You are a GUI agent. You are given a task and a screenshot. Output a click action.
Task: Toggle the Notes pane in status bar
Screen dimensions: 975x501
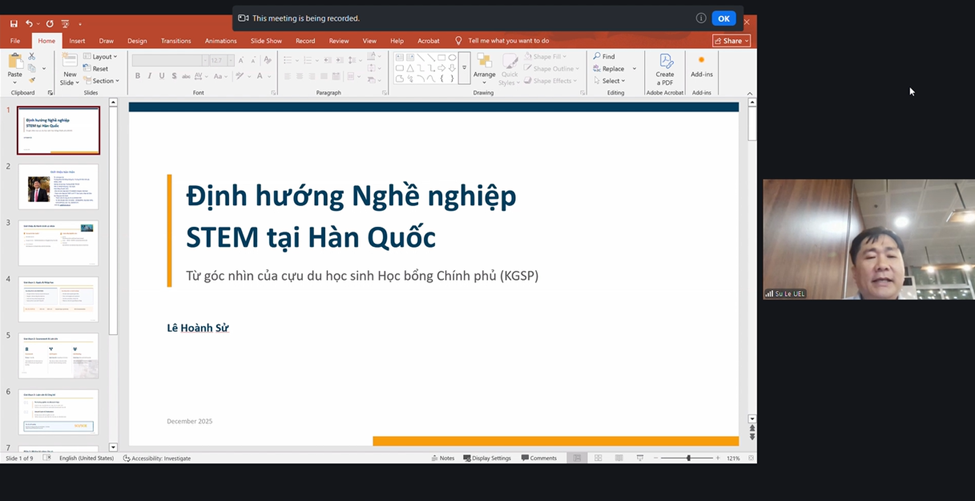[x=442, y=458]
